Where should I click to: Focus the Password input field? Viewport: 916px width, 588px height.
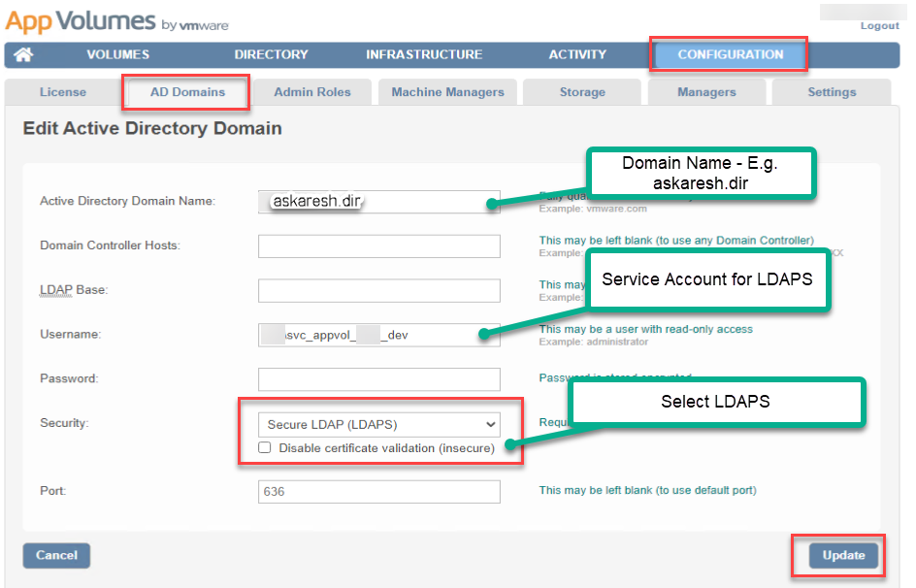(x=378, y=379)
